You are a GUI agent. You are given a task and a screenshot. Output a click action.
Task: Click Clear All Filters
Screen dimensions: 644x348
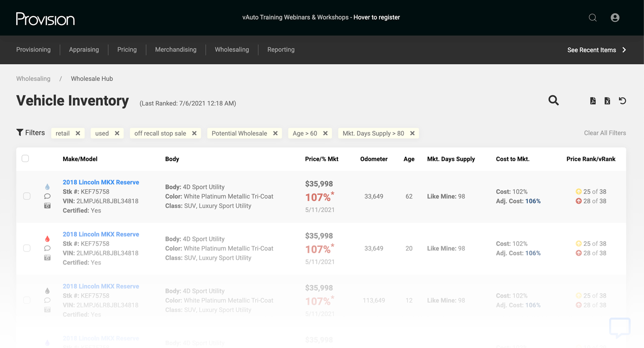click(605, 133)
